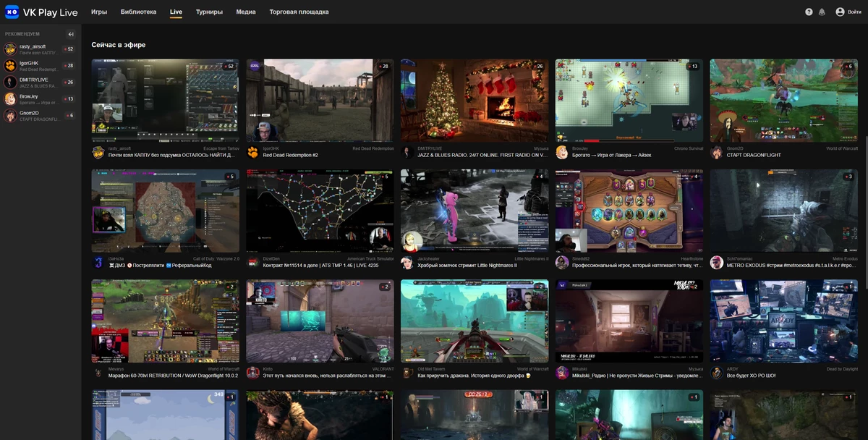Open the Библиотека tab
Viewport: 868px width, 440px height.
138,12
